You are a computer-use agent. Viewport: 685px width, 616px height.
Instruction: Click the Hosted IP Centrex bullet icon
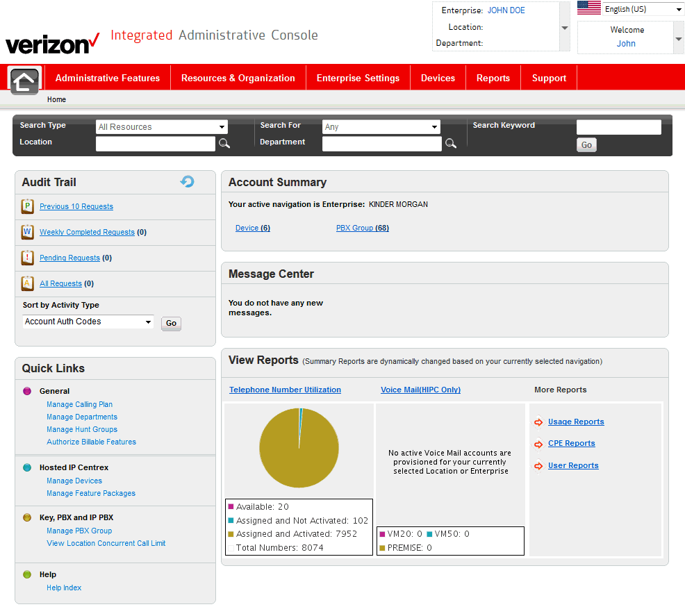pos(27,467)
